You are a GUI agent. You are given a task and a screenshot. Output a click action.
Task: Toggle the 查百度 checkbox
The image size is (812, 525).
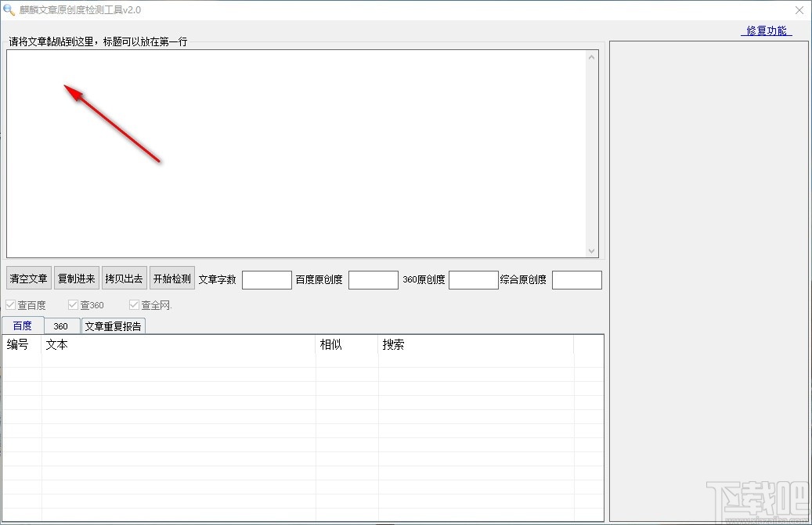(10, 304)
